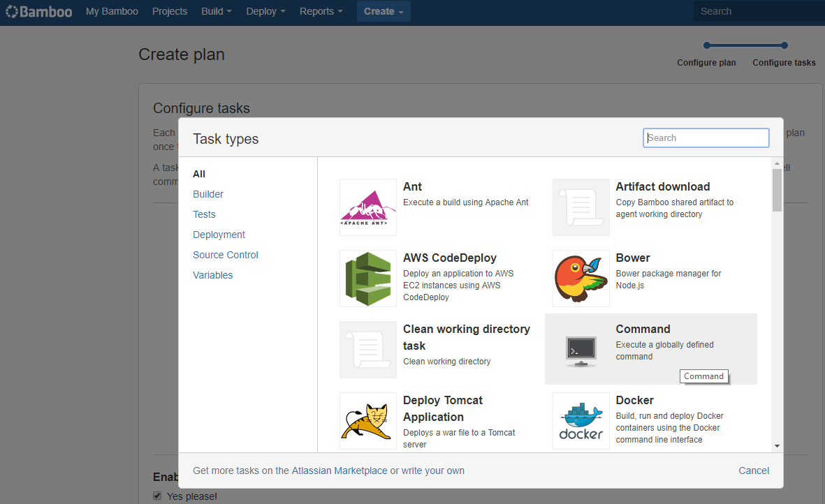The width and height of the screenshot is (825, 504).
Task: Focus the Task types search field
Action: (706, 138)
